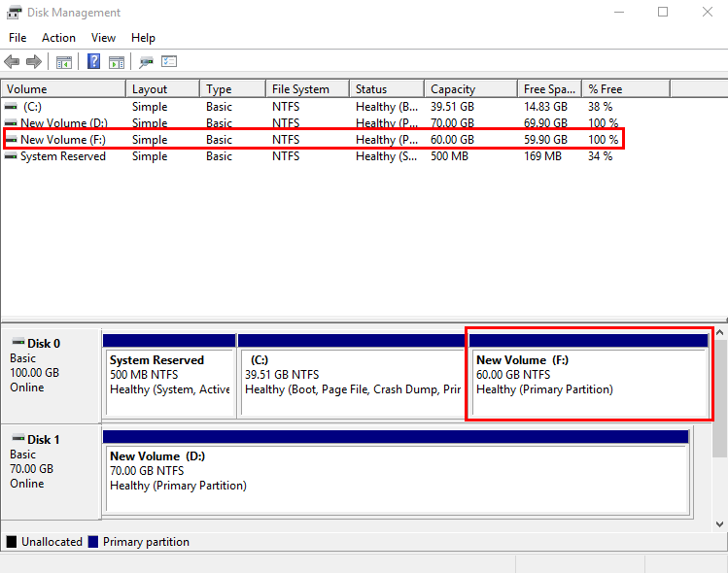Click the black Unallocated legend swatch
This screenshot has width=728, height=573.
pyautogui.click(x=12, y=542)
